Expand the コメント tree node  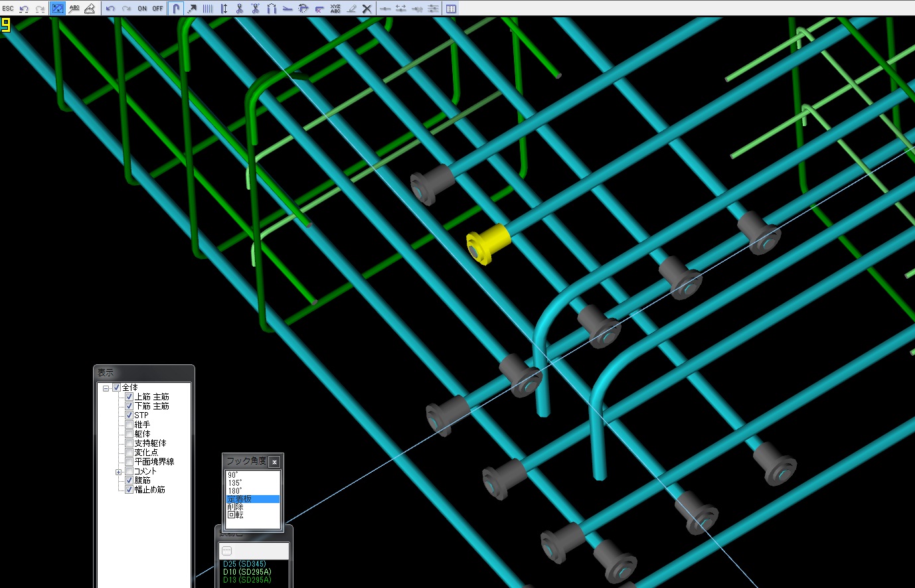(119, 472)
